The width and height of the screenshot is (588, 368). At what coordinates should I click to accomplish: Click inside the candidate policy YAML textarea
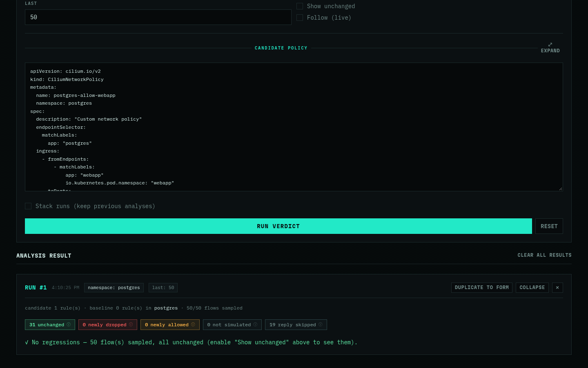coord(294,127)
